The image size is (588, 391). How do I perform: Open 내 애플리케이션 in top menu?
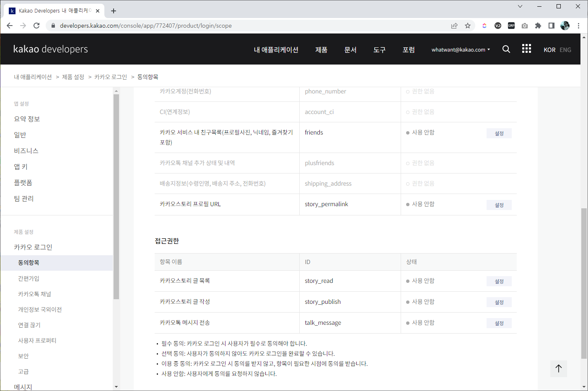276,49
